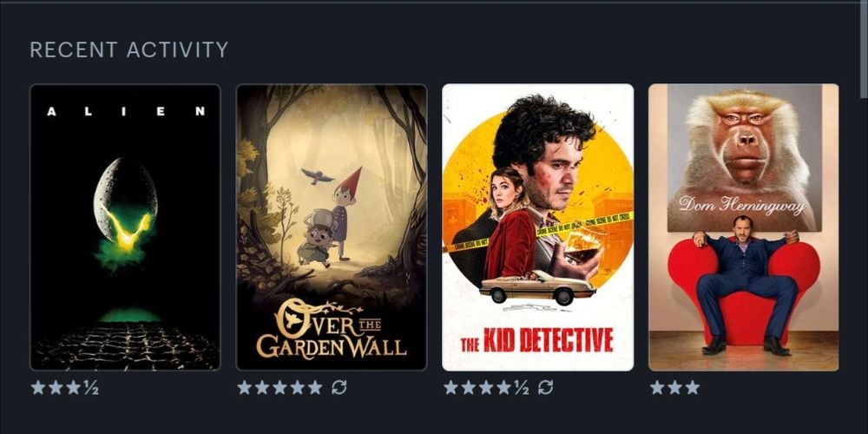Click the fourth star under The Kid Detective
This screenshot has width=868, height=434.
coord(503,387)
